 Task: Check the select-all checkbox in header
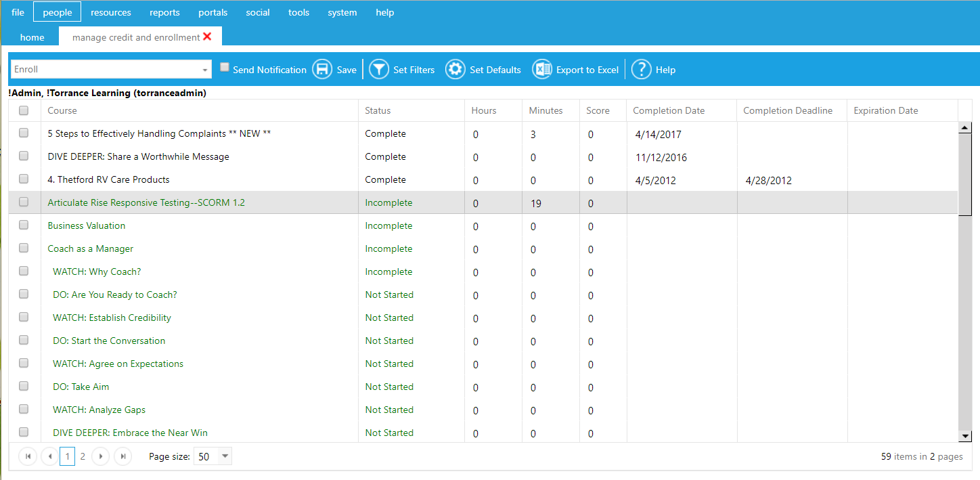click(24, 110)
